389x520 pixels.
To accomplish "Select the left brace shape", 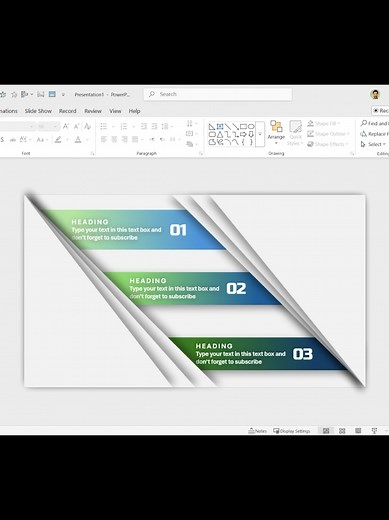I will point(243,142).
